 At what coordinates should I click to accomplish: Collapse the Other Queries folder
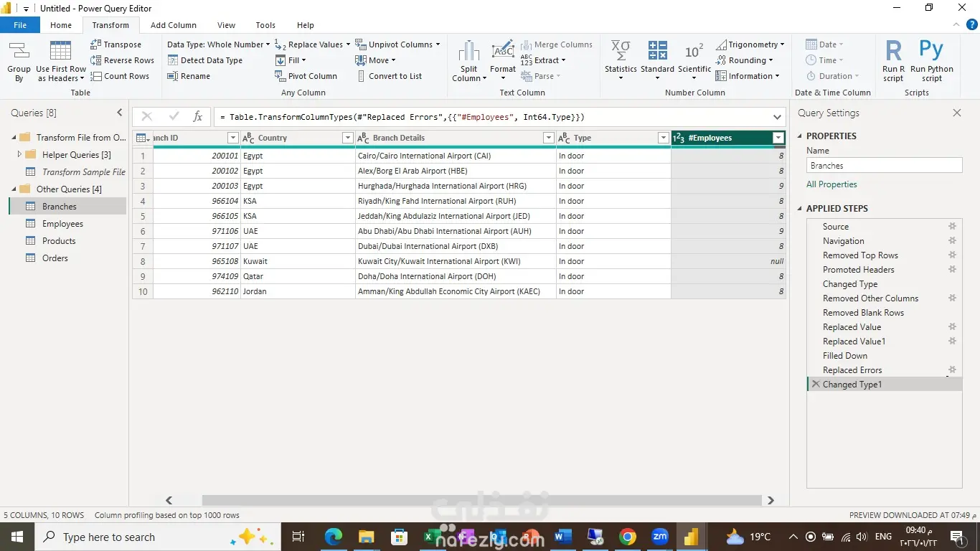tap(14, 189)
